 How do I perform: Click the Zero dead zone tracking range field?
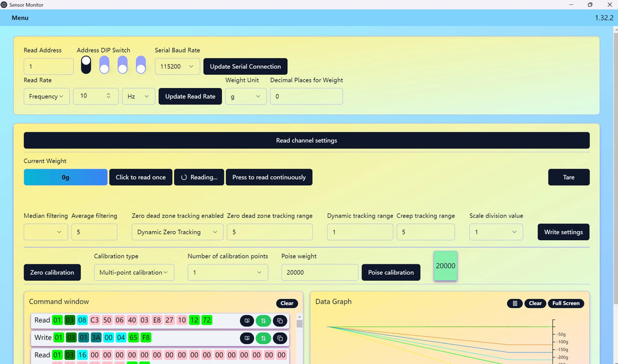(270, 232)
